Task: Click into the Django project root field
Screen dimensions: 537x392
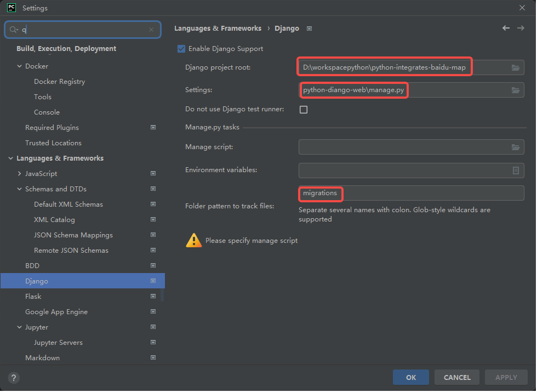Action: (411, 67)
